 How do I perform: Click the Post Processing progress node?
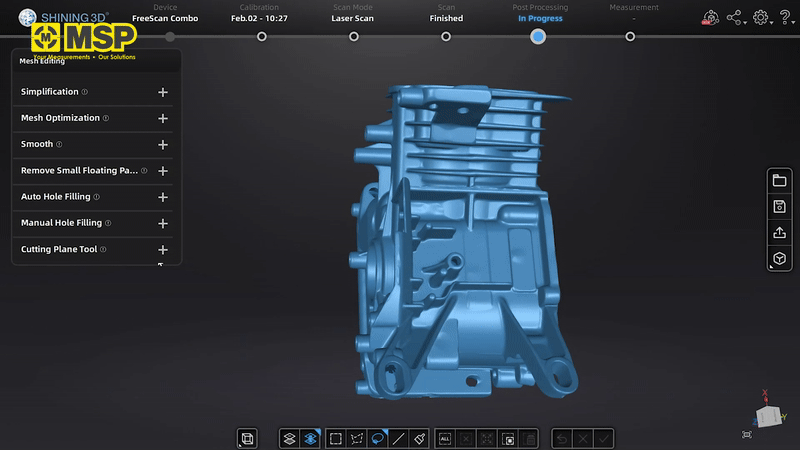[538, 36]
